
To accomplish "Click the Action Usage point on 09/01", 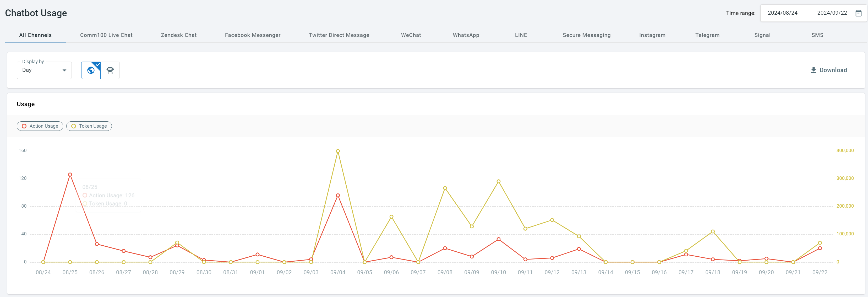I will [x=258, y=255].
